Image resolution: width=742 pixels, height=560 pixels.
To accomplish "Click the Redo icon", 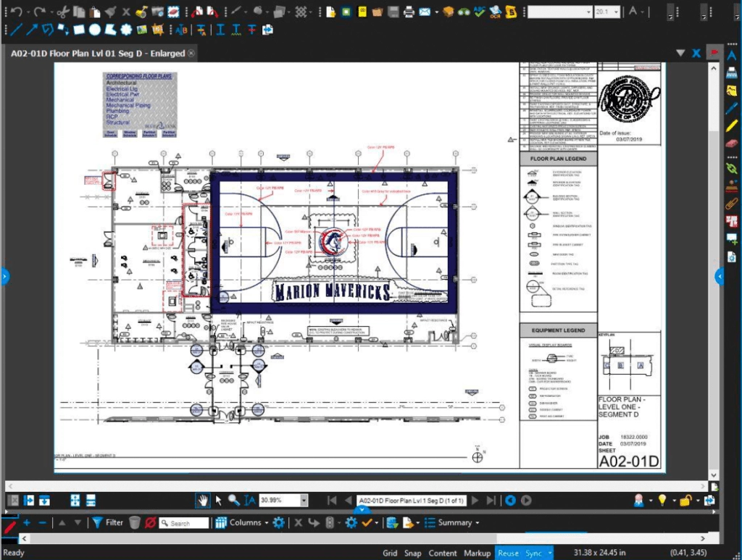I will click(41, 12).
